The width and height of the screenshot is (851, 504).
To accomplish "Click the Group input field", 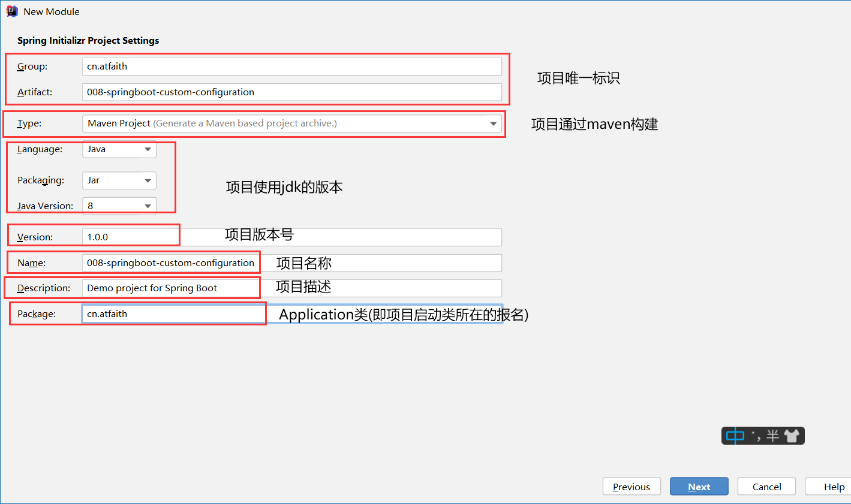I will coord(291,67).
